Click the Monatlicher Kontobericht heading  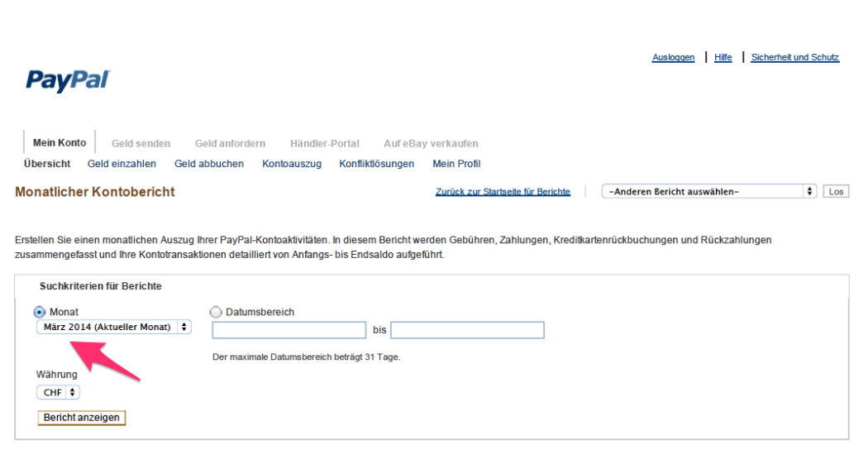(x=95, y=192)
